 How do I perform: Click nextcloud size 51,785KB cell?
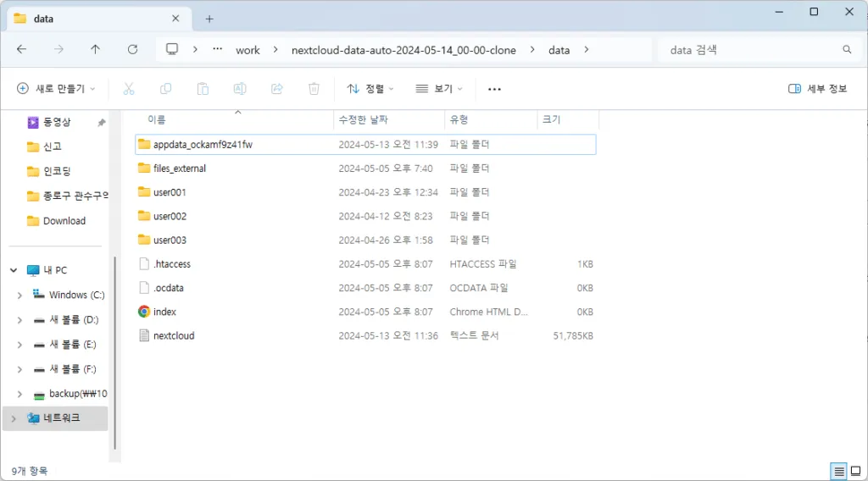(x=573, y=335)
